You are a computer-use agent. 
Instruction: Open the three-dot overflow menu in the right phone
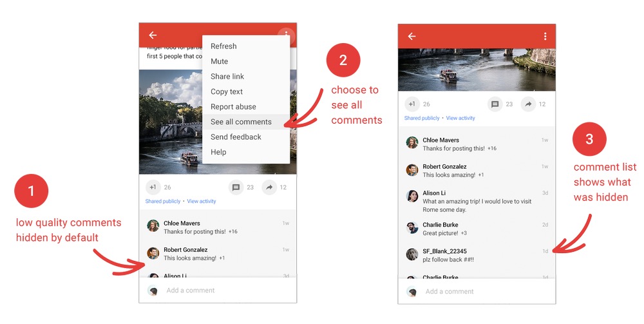tap(545, 37)
